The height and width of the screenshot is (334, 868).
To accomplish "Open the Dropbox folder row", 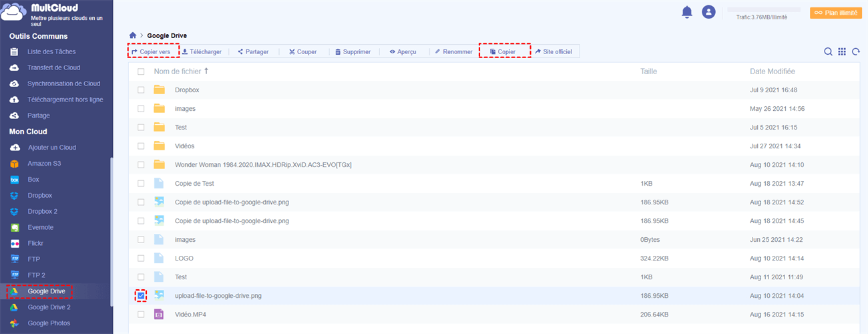I will [494, 90].
